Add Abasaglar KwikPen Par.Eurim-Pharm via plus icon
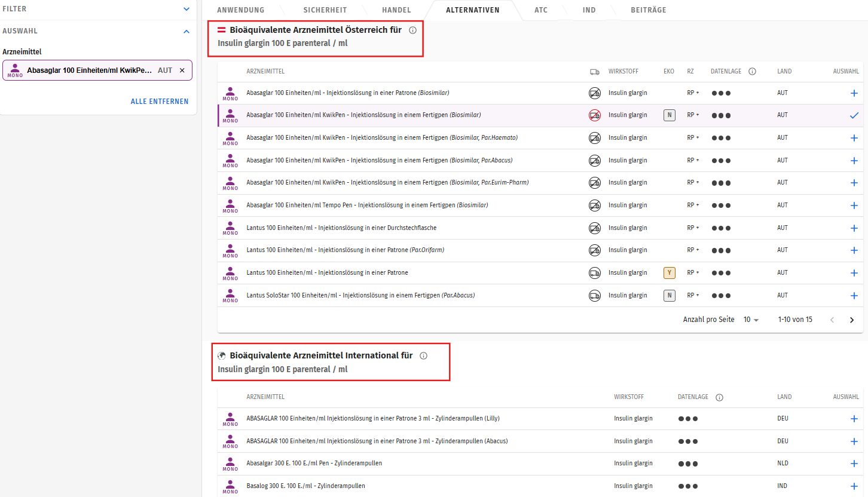The height and width of the screenshot is (497, 868). pyautogui.click(x=854, y=183)
